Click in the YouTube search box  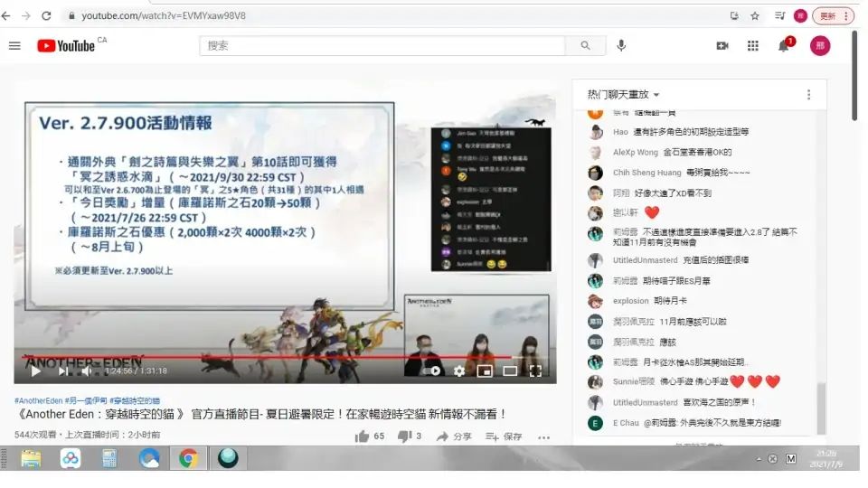tap(382, 46)
